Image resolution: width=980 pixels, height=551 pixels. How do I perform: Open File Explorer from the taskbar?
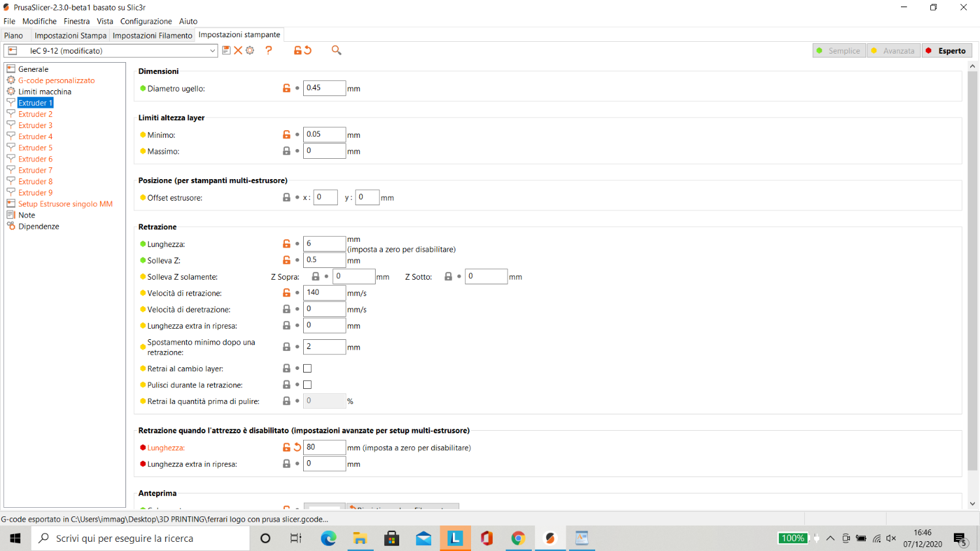(x=360, y=539)
